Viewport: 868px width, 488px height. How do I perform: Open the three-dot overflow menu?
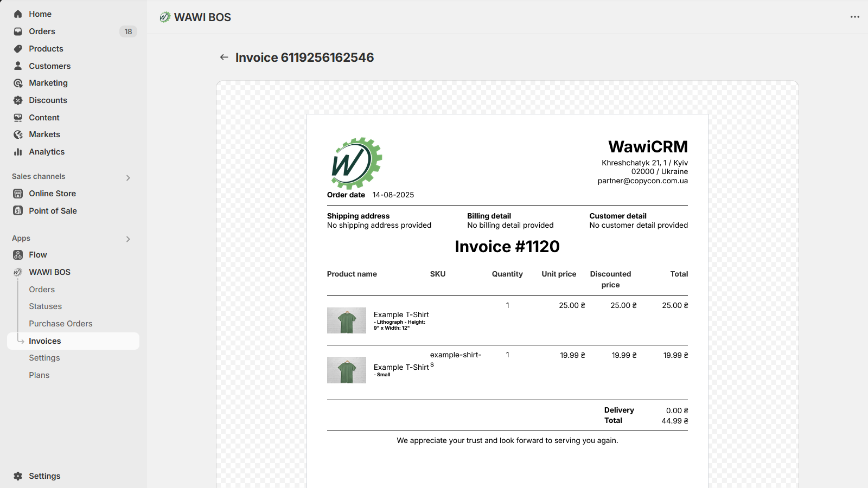click(854, 17)
